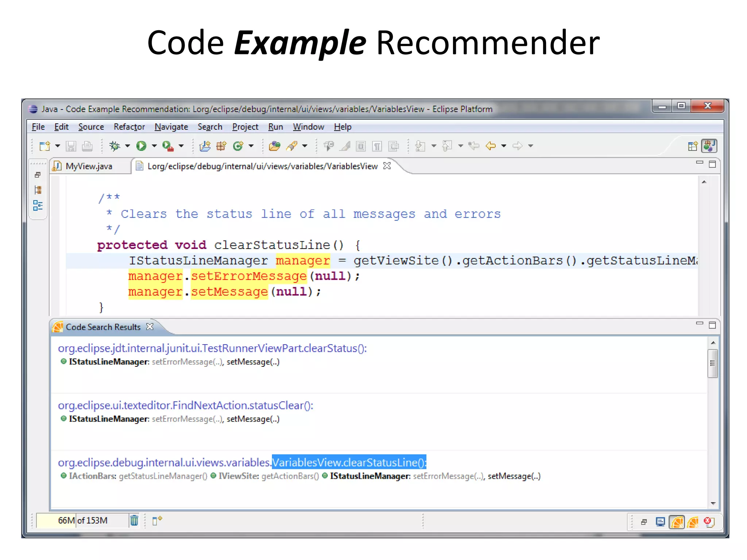Image resolution: width=747 pixels, height=560 pixels.
Task: Maximize the Code Search Results panel
Action: click(712, 325)
